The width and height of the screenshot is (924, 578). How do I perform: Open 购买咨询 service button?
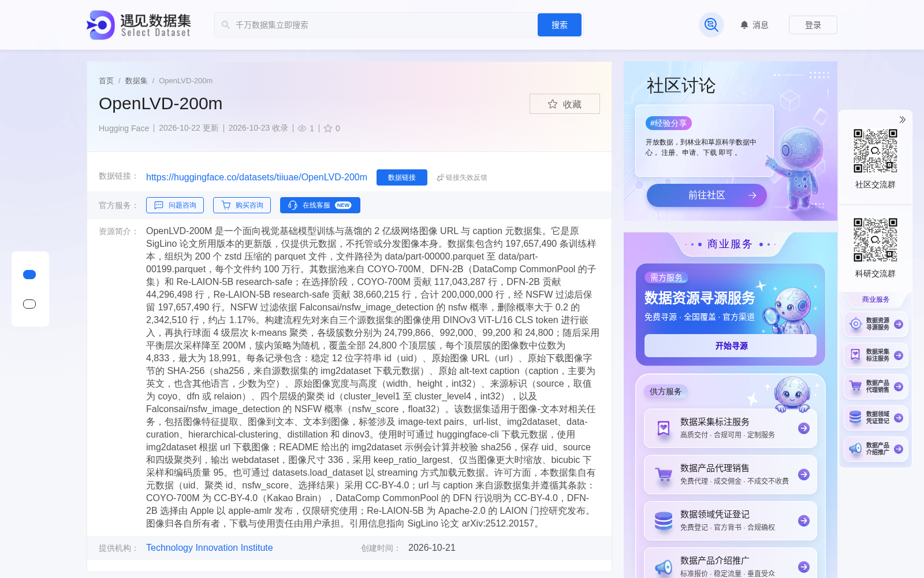[242, 205]
